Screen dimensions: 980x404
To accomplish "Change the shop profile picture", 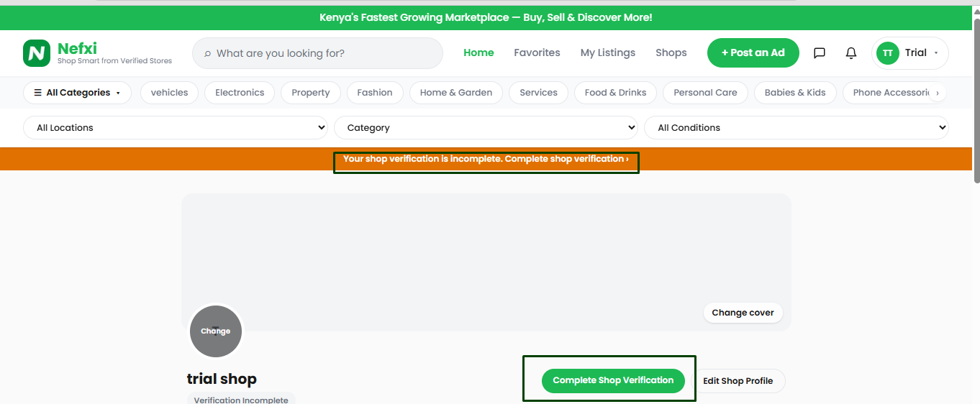I will (216, 331).
